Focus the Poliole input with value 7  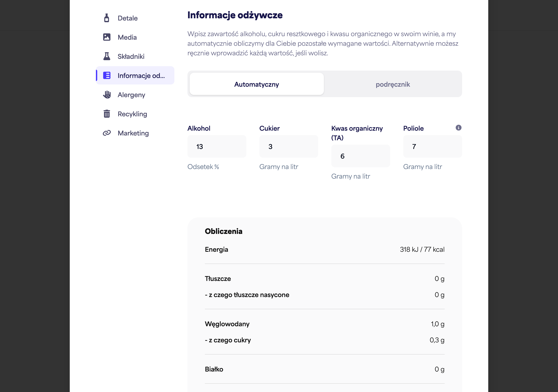(x=433, y=146)
